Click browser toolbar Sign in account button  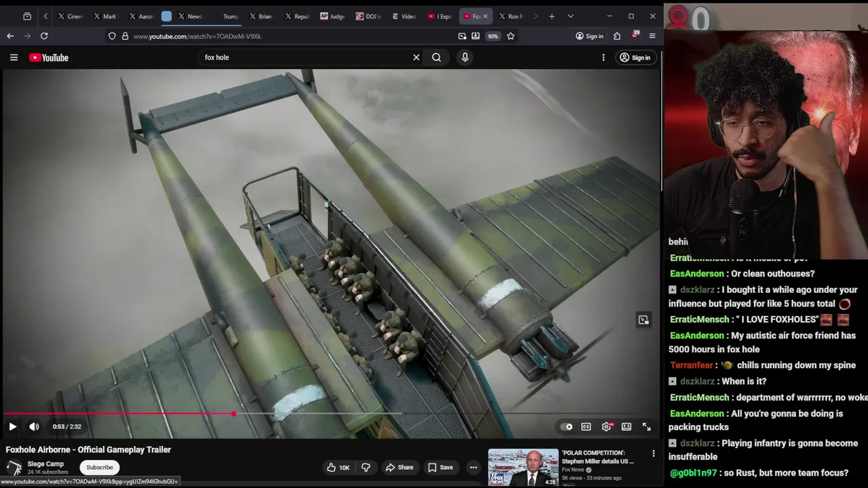coord(589,36)
